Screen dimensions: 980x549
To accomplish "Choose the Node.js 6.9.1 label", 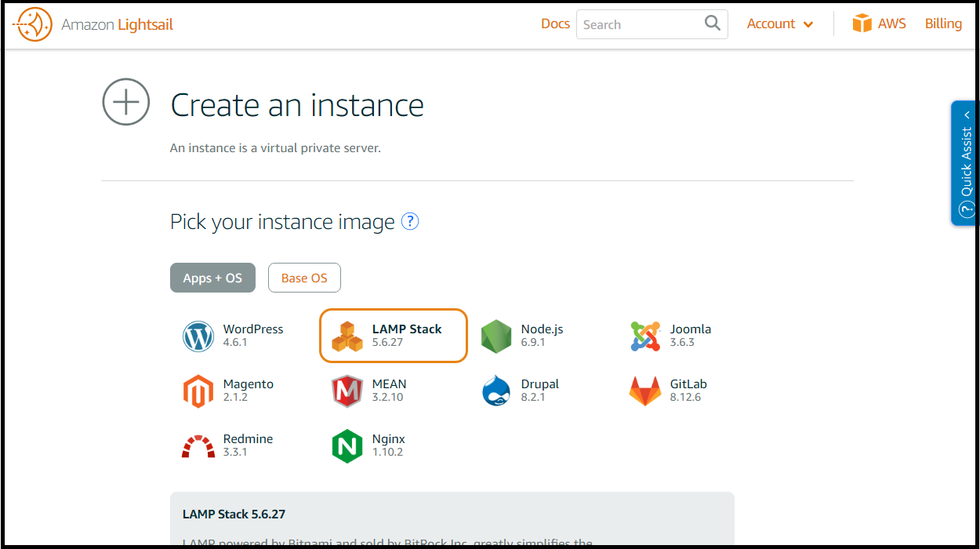I will click(542, 336).
